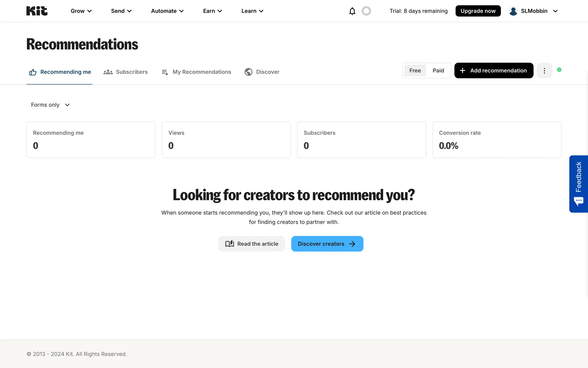Switch toggle to Paid recommendations

point(438,71)
